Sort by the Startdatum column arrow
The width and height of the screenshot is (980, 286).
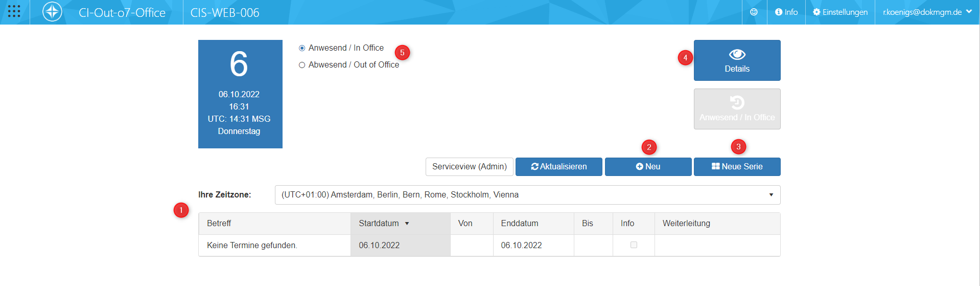click(407, 224)
